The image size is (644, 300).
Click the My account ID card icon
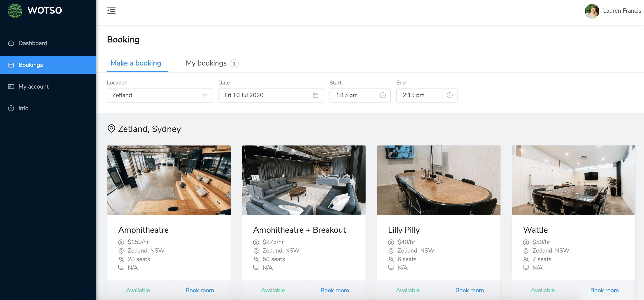tap(11, 87)
